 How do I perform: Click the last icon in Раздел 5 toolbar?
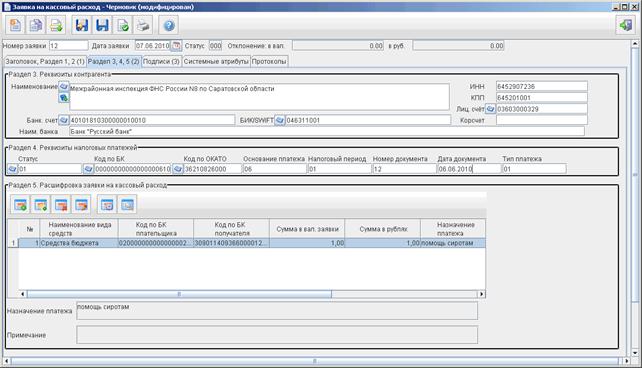click(x=127, y=205)
